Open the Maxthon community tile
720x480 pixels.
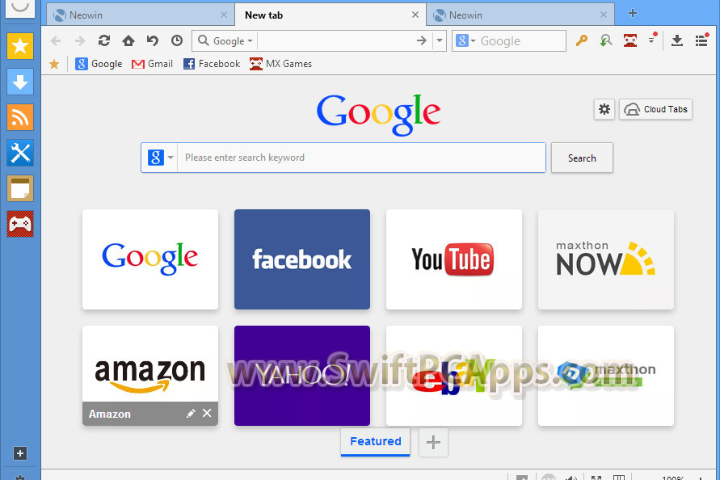point(606,376)
